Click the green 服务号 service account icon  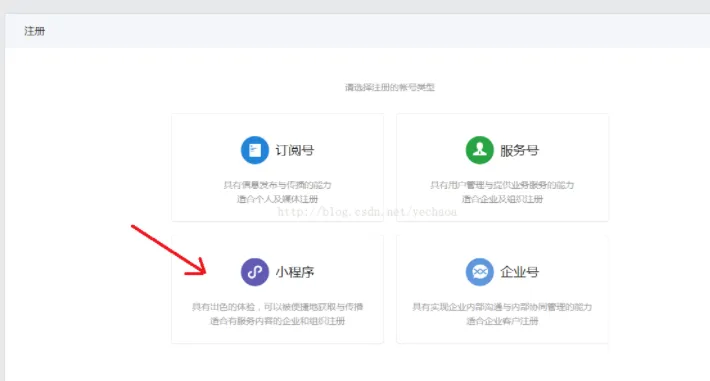point(480,150)
